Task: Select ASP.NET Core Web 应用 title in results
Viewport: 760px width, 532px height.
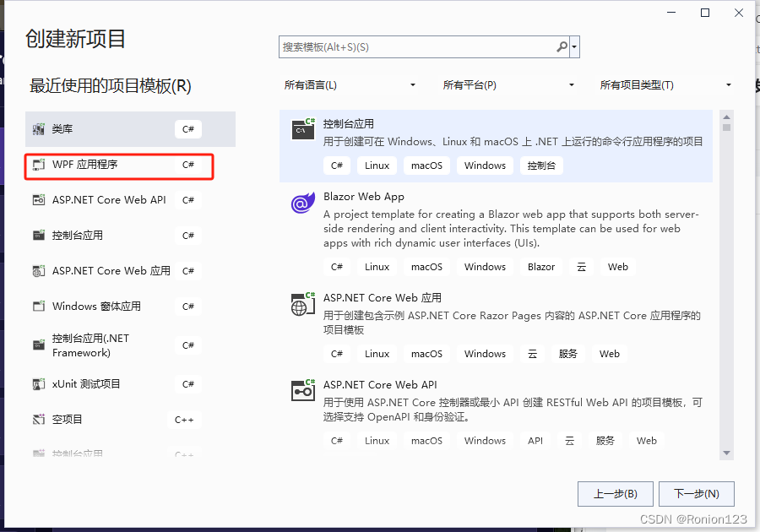Action: coord(383,298)
